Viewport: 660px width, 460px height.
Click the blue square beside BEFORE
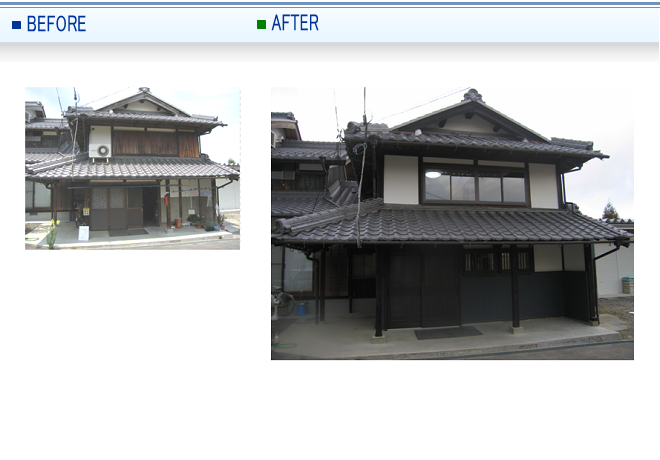[16, 25]
